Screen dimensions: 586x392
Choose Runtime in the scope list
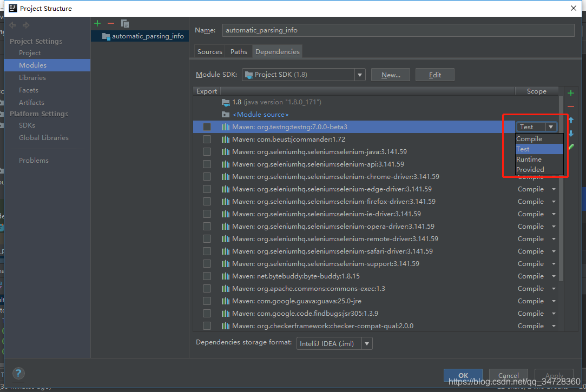click(539, 160)
